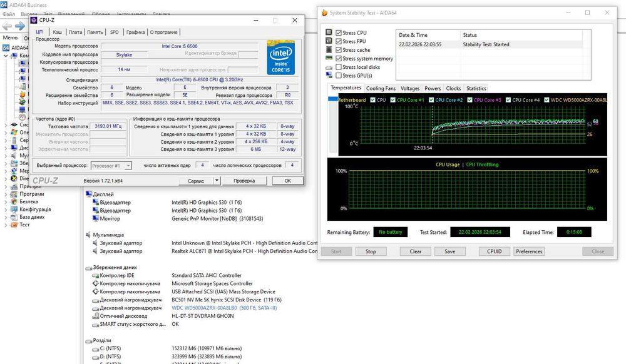This screenshot has width=626, height=364.
Task: Click the Розділи section icon
Action: [89, 340]
